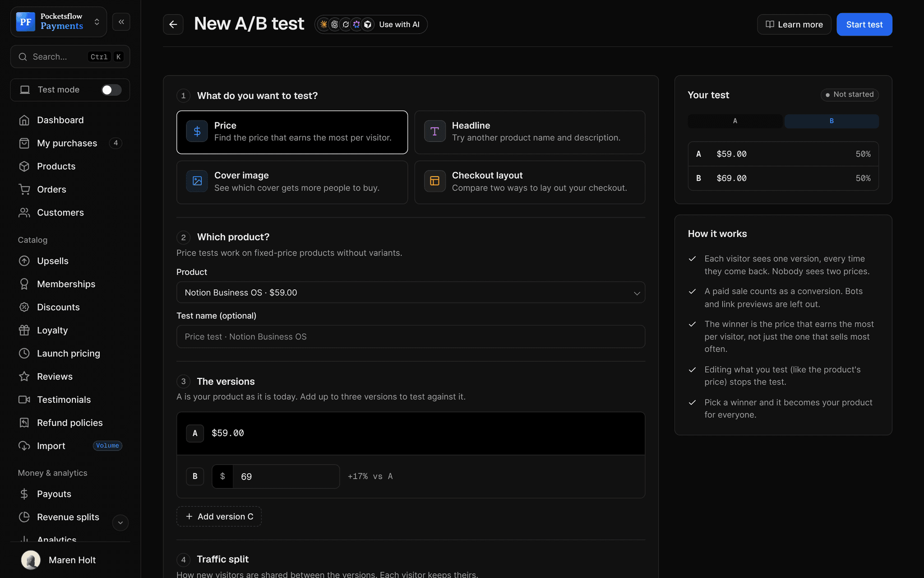Expand the chevron next to Revenue splits
Viewport: 924px width, 578px height.
[120, 523]
